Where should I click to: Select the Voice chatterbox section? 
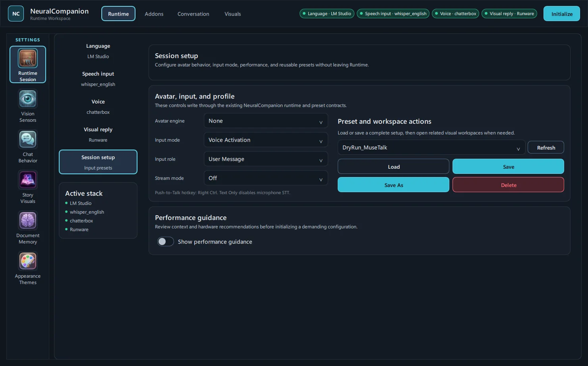pyautogui.click(x=98, y=107)
